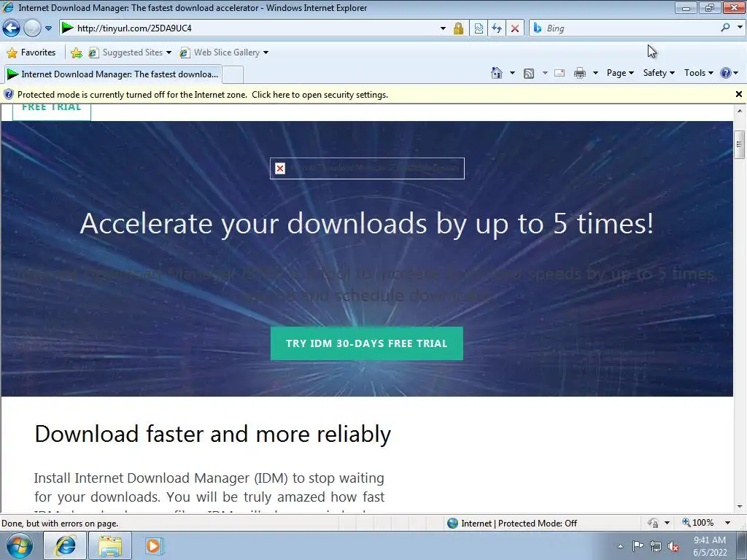
Task: Click the address bar URL field
Action: click(248, 28)
